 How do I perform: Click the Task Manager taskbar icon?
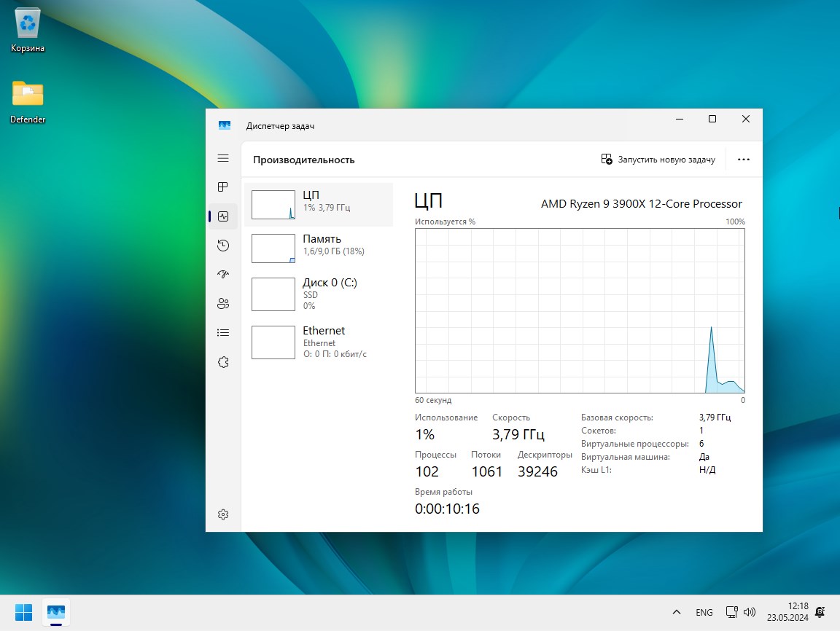coord(55,612)
